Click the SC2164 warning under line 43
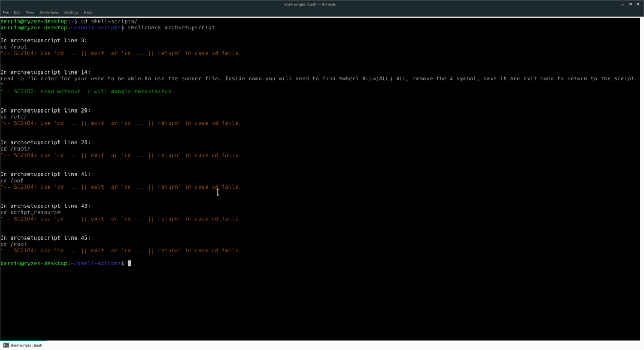The height and width of the screenshot is (350, 644). 121,219
